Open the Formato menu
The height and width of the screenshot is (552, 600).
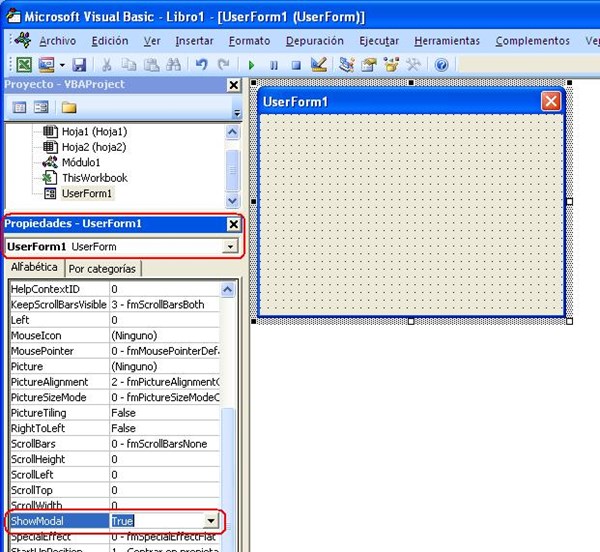(249, 41)
